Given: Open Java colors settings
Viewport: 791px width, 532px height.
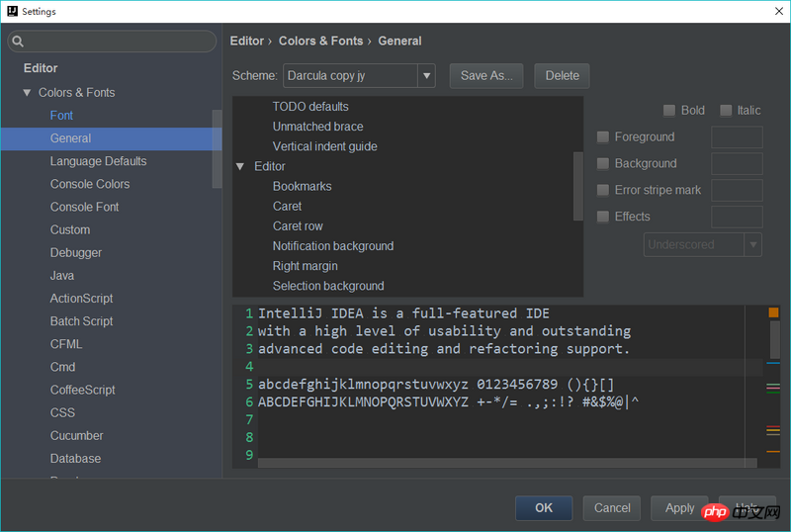Looking at the screenshot, I should tap(62, 276).
